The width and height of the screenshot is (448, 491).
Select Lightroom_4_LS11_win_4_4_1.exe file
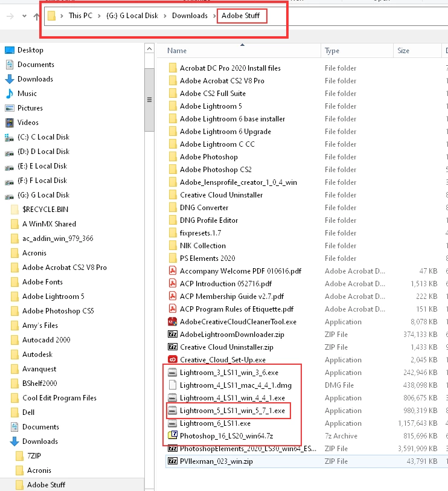pos(232,397)
